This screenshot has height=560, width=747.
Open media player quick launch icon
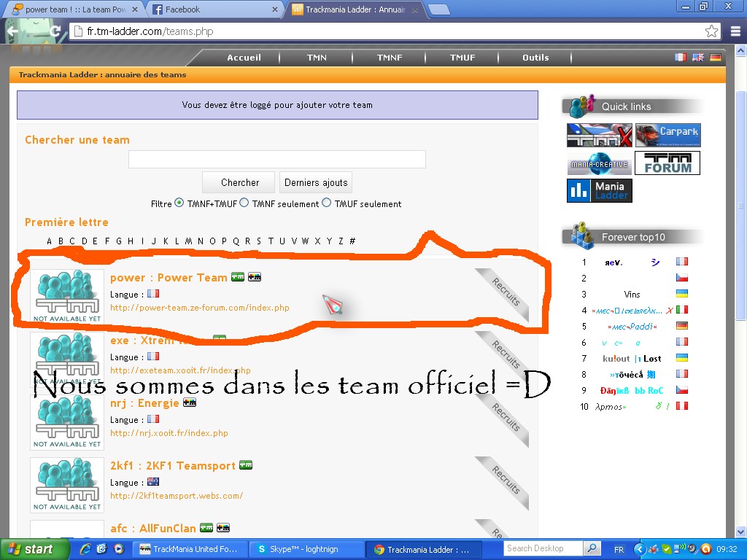[119, 549]
